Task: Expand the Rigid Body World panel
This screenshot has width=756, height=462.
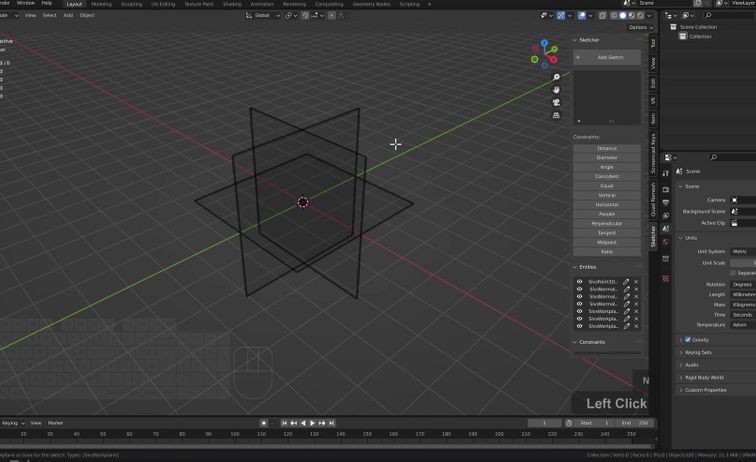Action: (x=704, y=377)
